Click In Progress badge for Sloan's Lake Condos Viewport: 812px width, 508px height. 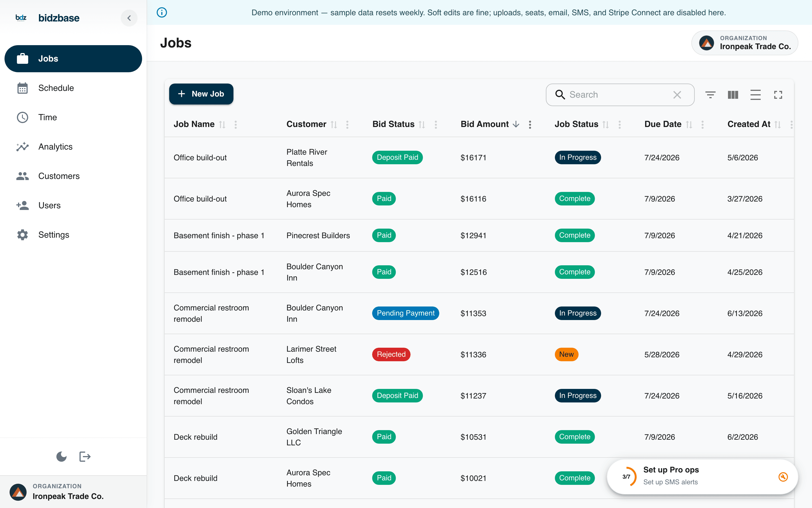(x=577, y=396)
